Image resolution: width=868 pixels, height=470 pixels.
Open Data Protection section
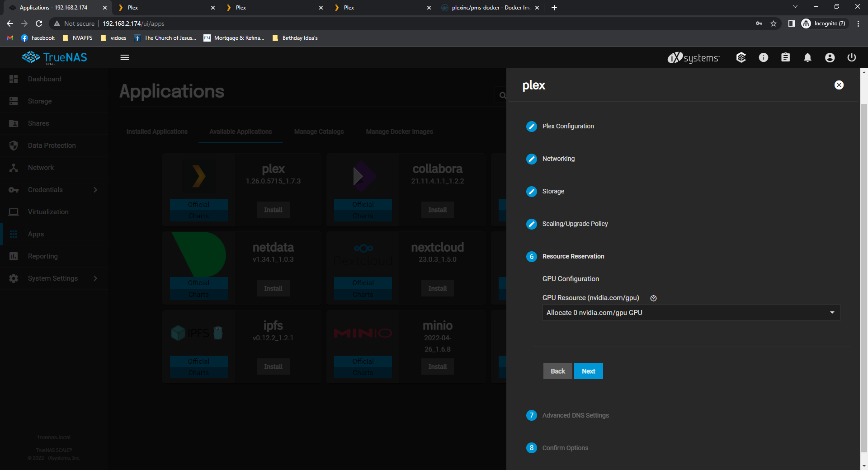[x=52, y=146]
